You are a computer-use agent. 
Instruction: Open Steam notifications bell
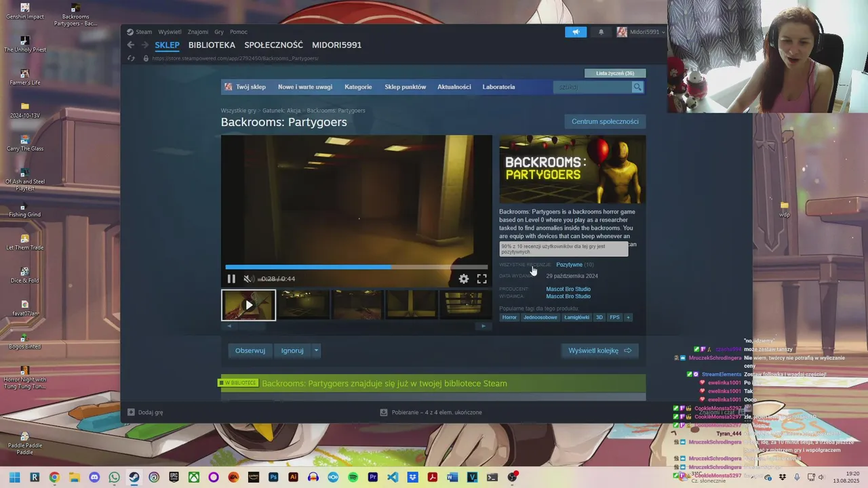tap(601, 32)
